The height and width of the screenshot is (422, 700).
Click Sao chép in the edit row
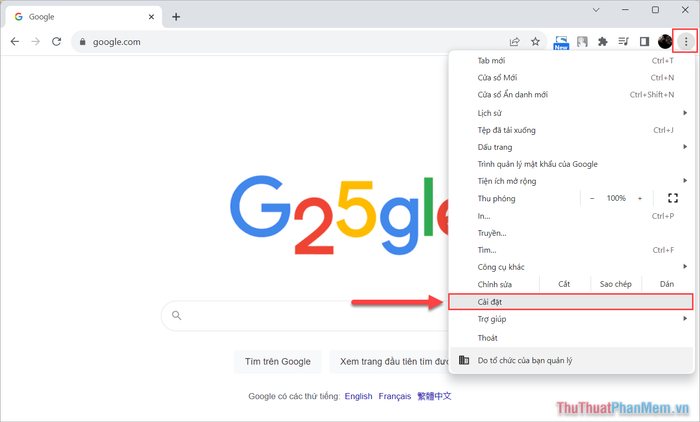click(x=616, y=284)
